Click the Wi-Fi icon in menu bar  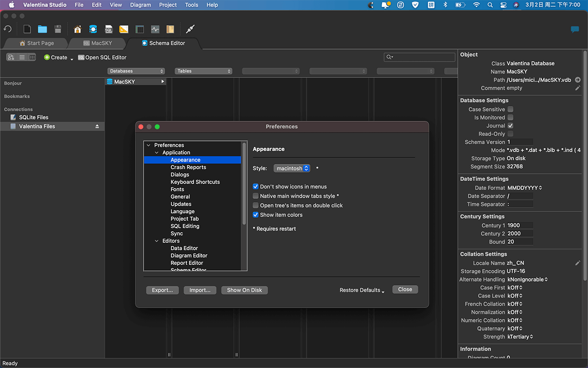(476, 5)
